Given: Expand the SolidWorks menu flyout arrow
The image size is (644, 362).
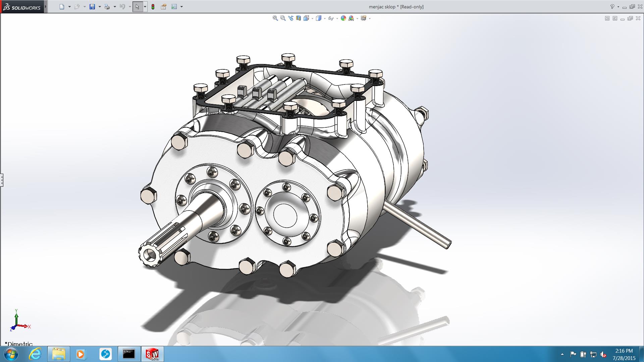Looking at the screenshot, I should pyautogui.click(x=46, y=7).
